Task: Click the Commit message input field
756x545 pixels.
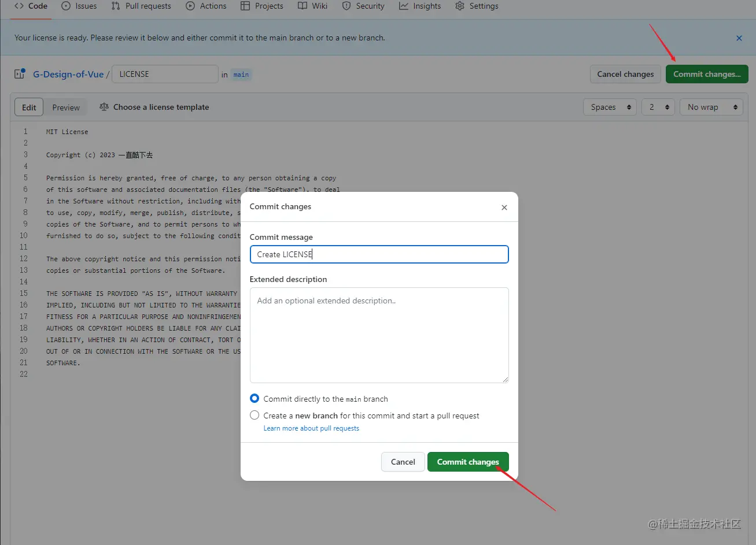Action: coord(379,254)
